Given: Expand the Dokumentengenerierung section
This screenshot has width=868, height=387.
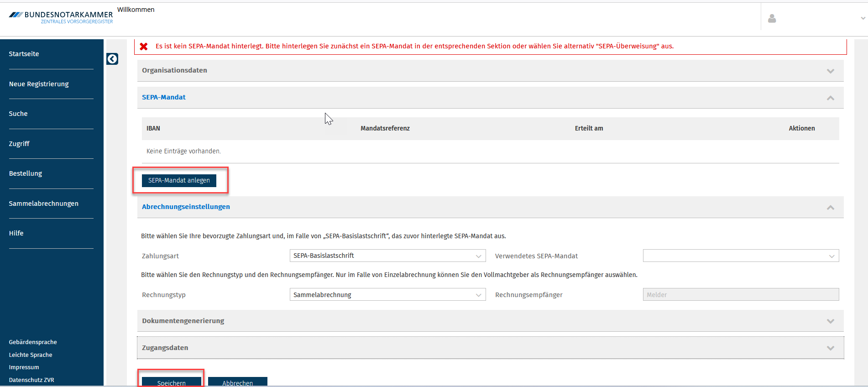Looking at the screenshot, I should 490,321.
